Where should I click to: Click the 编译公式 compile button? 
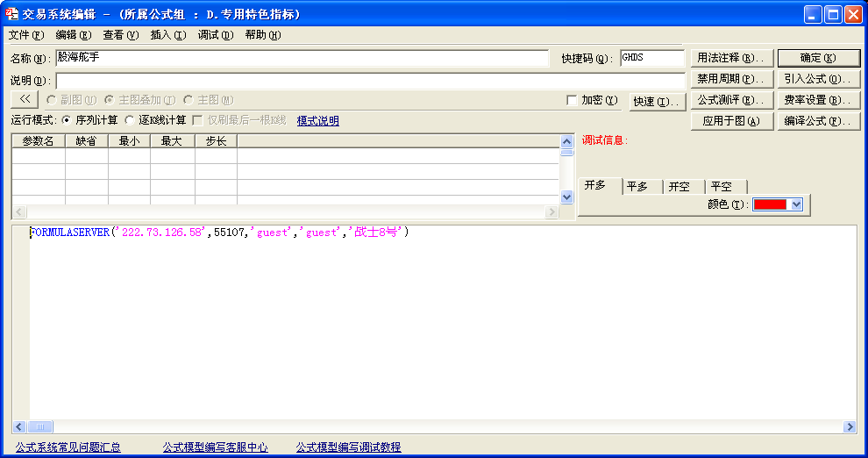pos(818,121)
